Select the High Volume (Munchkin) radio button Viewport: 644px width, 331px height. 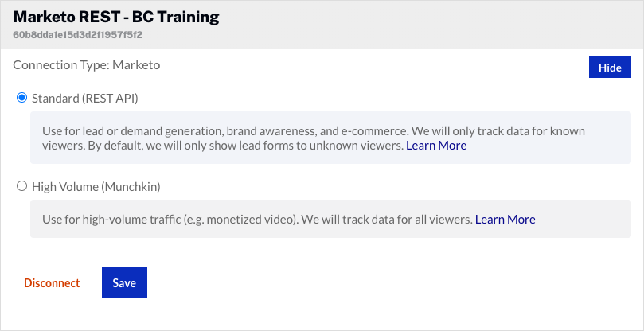point(21,187)
